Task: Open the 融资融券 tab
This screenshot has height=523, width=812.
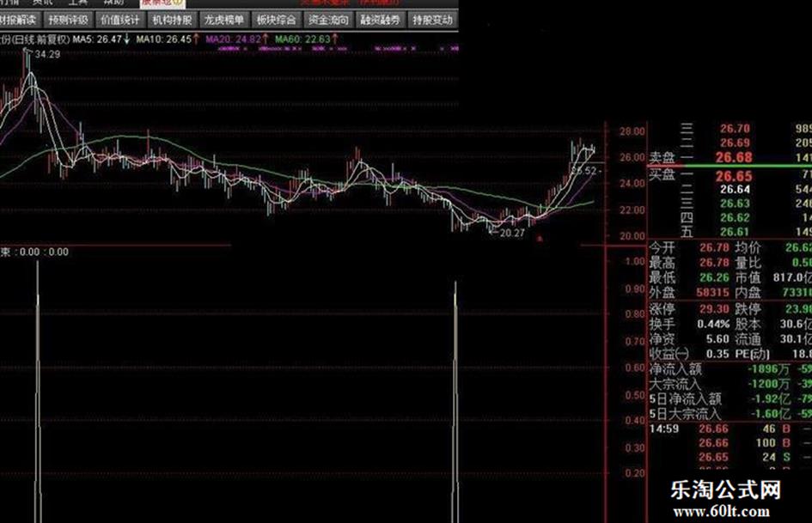Action: coord(381,21)
